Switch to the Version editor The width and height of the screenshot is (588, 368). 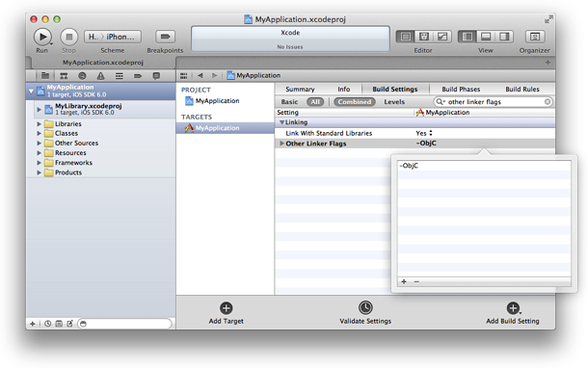pyautogui.click(x=442, y=37)
